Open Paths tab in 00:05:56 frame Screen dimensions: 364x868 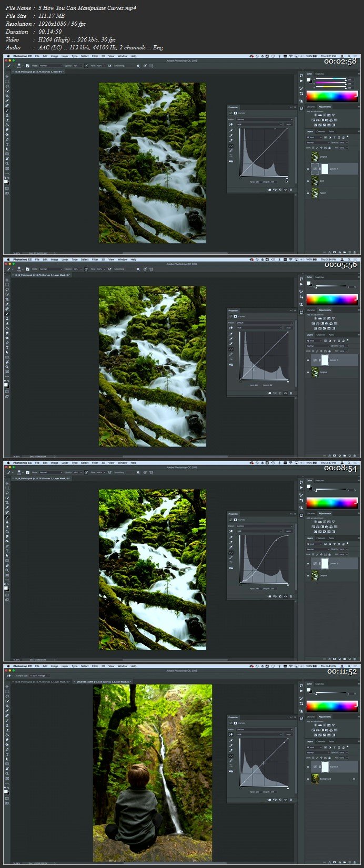click(331, 335)
